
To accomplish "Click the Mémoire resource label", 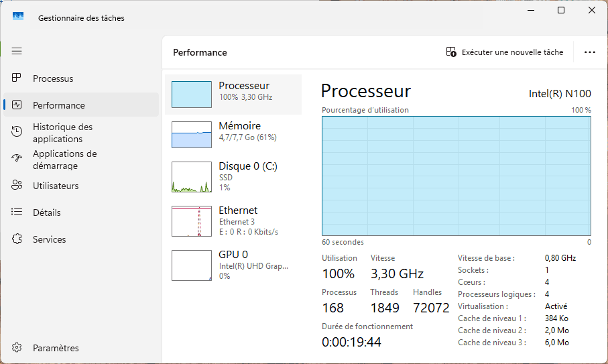I will coord(239,126).
